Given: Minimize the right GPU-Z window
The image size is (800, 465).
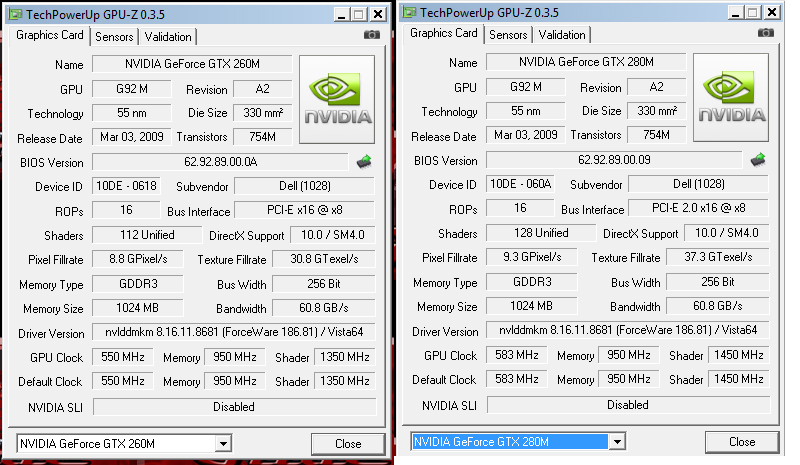Looking at the screenshot, I should click(x=736, y=12).
